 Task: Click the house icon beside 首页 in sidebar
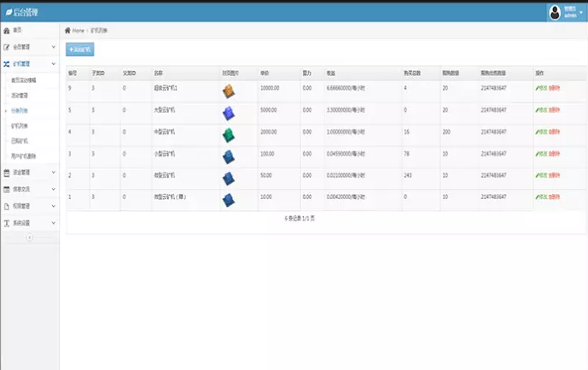click(6, 31)
